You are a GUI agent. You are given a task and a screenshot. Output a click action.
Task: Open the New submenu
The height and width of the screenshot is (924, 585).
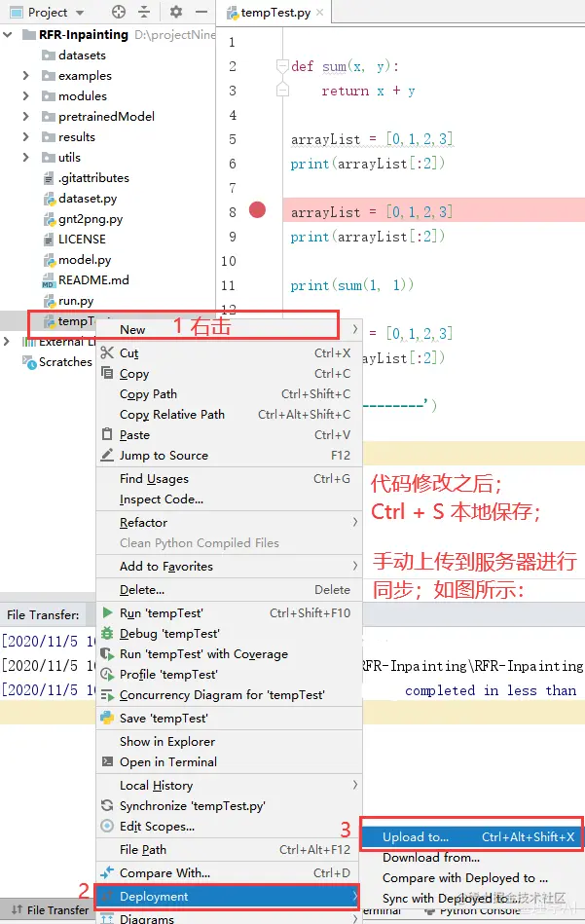click(x=229, y=330)
